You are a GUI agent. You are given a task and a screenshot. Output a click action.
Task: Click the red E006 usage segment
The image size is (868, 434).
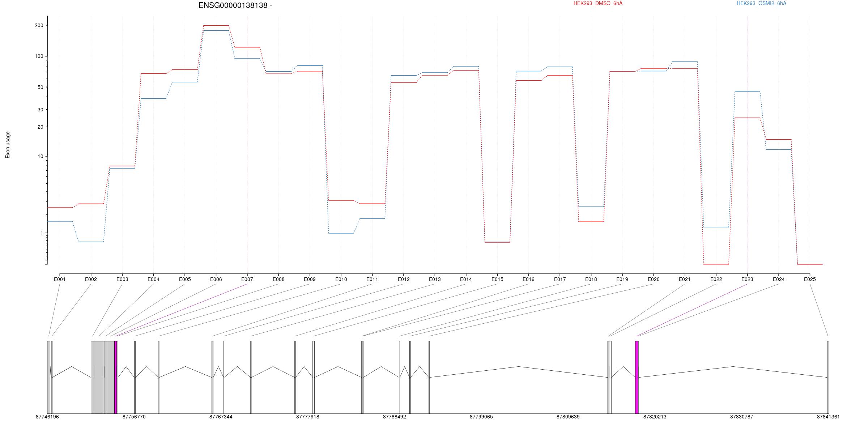click(x=216, y=26)
